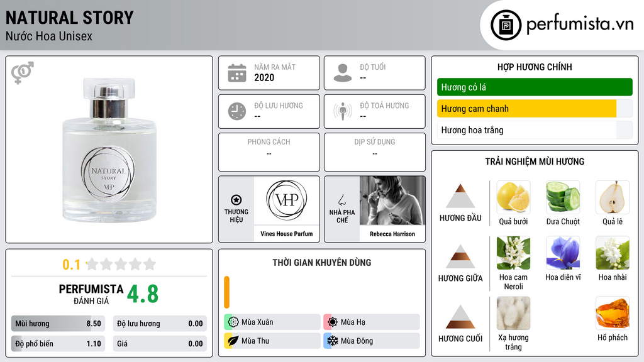Click the calendar icon beside Năm ra mắt
This screenshot has height=362, width=644.
(237, 73)
